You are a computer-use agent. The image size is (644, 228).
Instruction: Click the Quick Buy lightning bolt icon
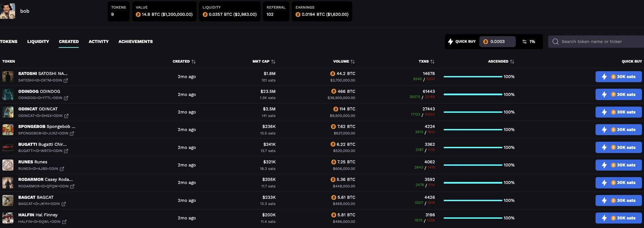click(451, 42)
